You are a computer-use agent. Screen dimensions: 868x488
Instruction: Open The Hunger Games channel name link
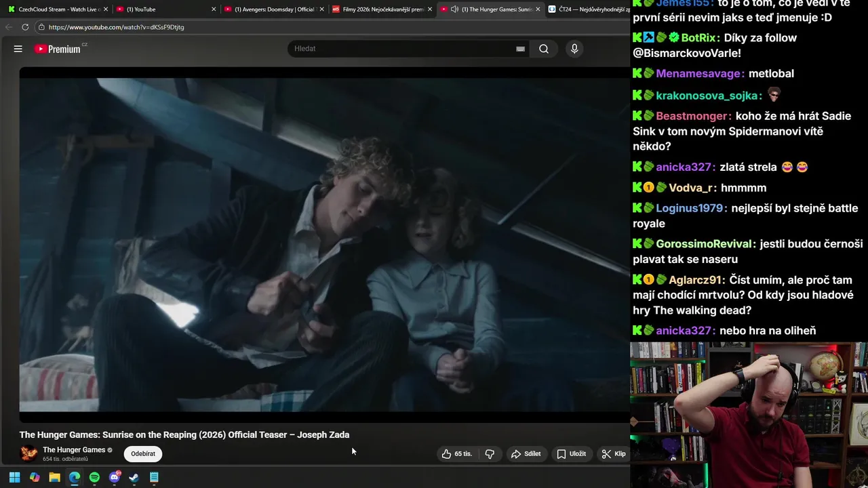pos(74,450)
